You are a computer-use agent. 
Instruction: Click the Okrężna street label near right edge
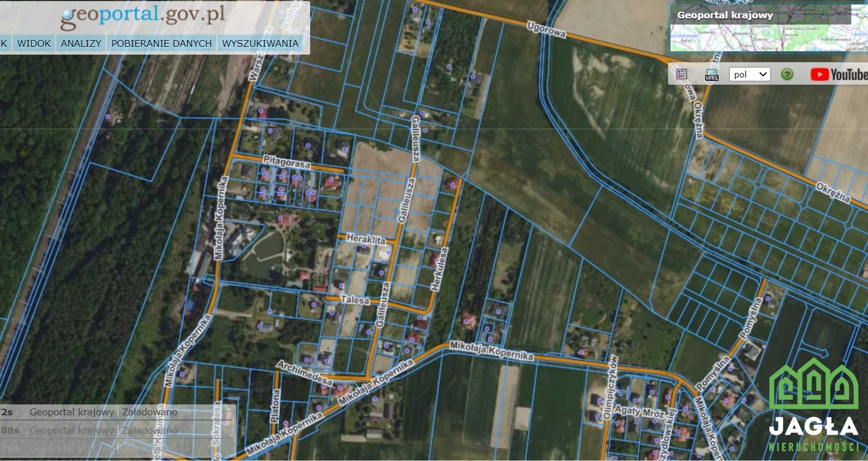point(833,192)
